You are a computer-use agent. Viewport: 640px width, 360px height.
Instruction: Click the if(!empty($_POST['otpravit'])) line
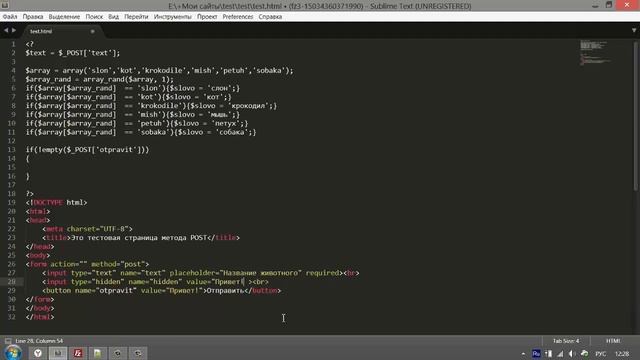point(87,150)
